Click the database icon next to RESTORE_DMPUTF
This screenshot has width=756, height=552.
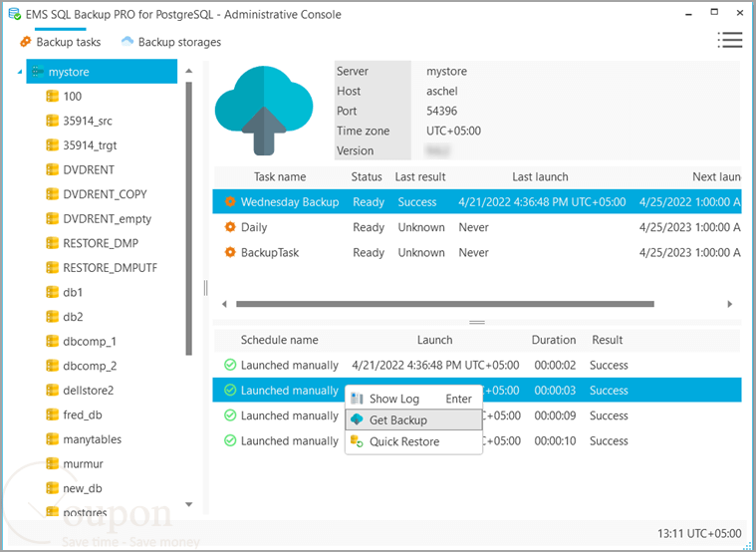pyautogui.click(x=52, y=267)
